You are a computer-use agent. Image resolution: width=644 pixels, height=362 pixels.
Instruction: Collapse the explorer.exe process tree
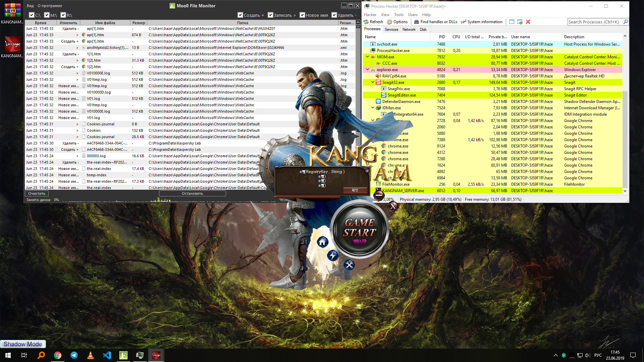click(367, 70)
